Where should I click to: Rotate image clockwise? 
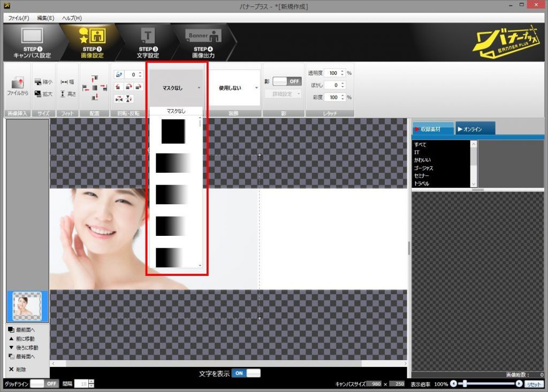coord(139,87)
